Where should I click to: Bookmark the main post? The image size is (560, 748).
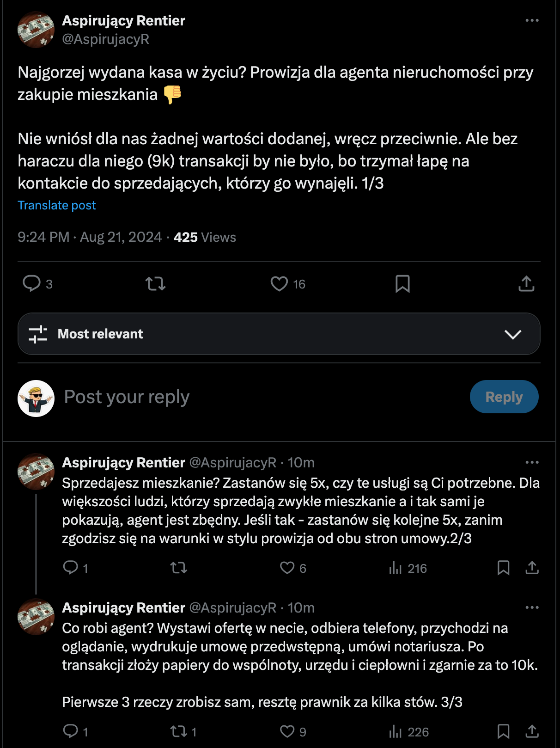coord(402,283)
